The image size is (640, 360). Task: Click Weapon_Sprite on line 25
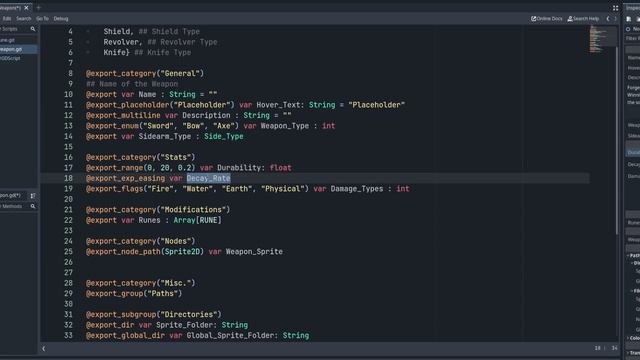[254, 251]
